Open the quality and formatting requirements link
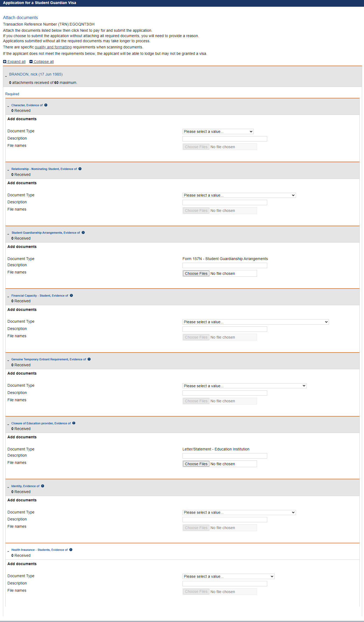This screenshot has height=622, width=364. click(x=53, y=47)
